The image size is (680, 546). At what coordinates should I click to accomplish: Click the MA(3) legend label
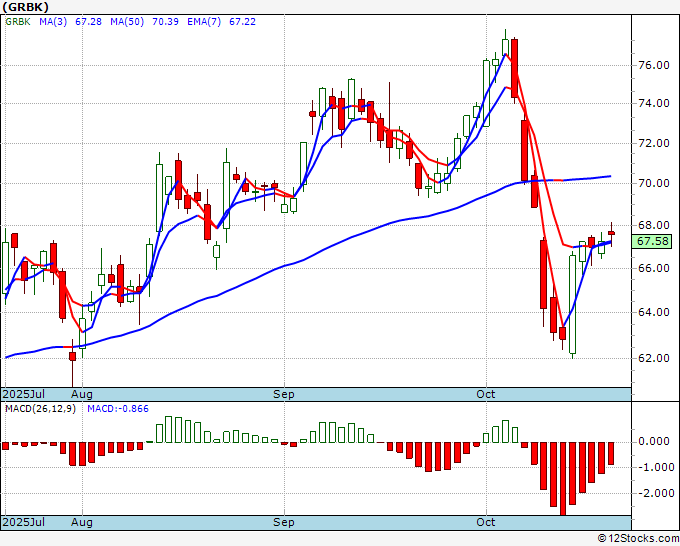(53, 22)
